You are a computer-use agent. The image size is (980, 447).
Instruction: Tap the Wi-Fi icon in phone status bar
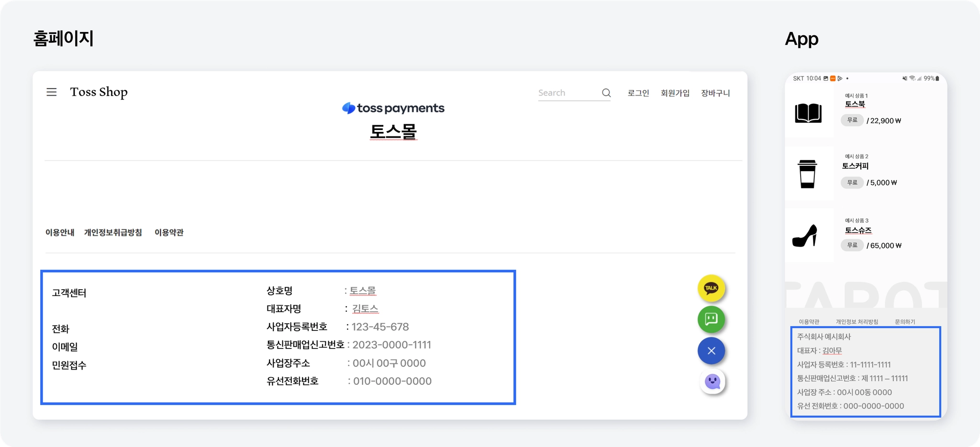[x=913, y=78]
